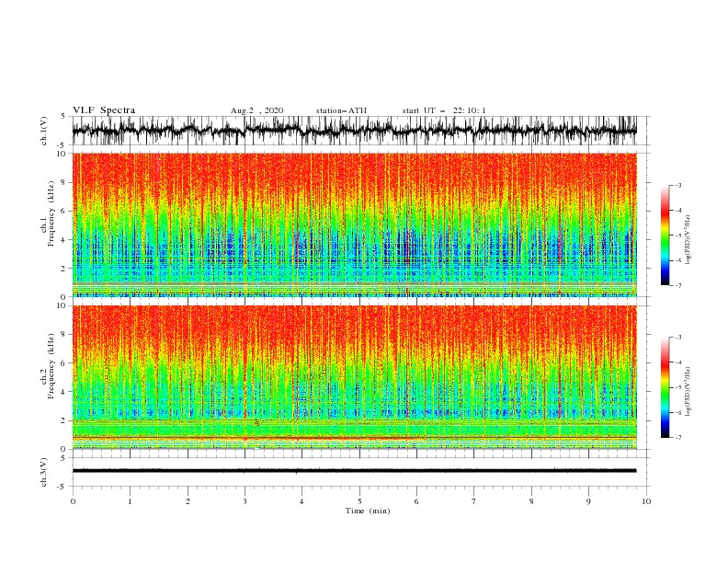Click the "-3" tick on lower color bar

coord(677,338)
